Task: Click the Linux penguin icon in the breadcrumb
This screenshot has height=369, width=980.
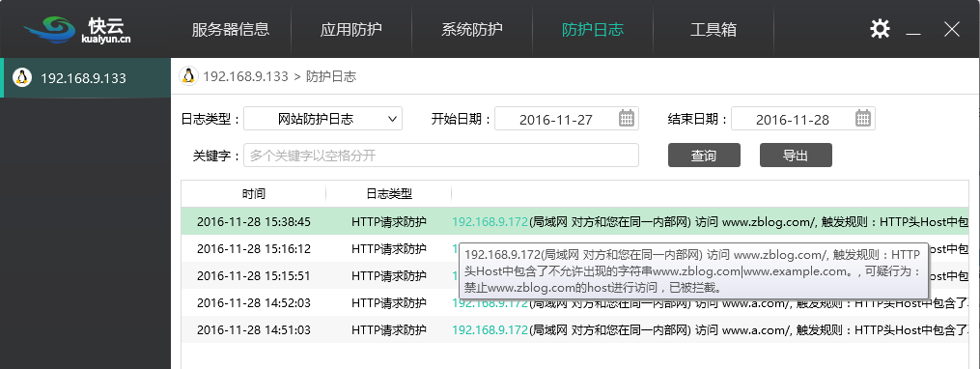Action: click(188, 76)
